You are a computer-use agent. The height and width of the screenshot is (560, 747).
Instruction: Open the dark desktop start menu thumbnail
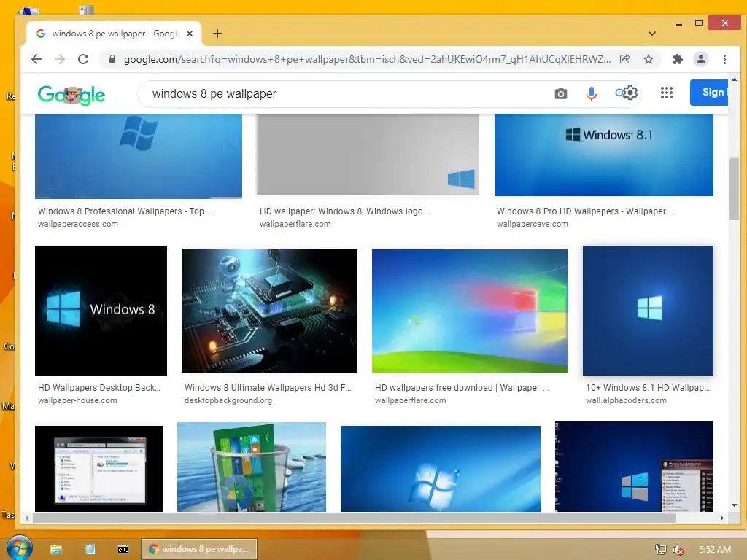point(634,467)
